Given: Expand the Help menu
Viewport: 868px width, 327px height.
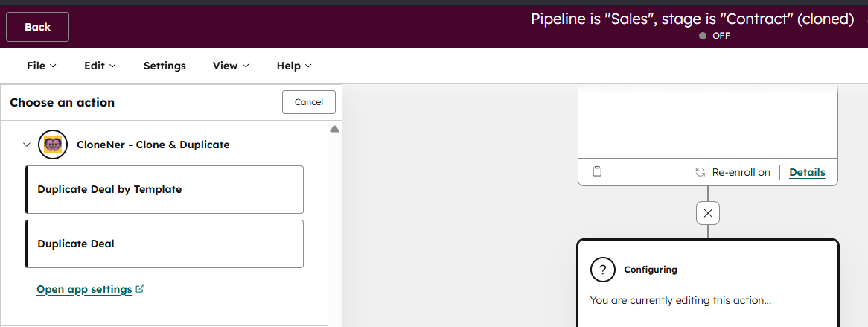Looking at the screenshot, I should pyautogui.click(x=294, y=66).
